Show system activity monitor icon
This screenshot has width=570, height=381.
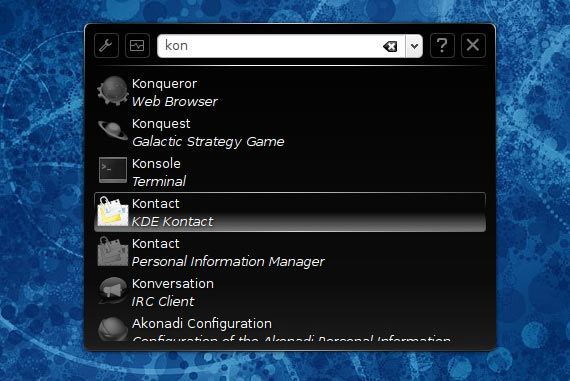[x=137, y=45]
